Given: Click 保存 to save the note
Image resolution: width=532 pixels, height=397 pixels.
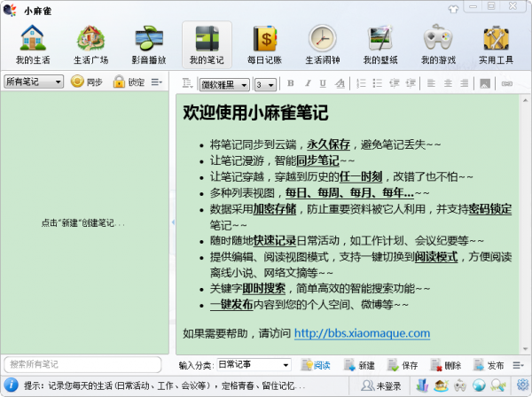Looking at the screenshot, I should (403, 365).
